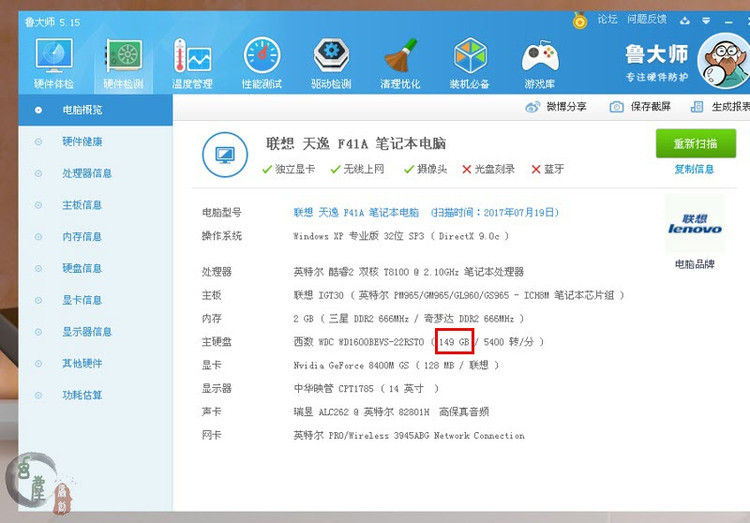
Task: Click graphics card value Nvidia GeForce 8400M GS
Action: click(396, 365)
